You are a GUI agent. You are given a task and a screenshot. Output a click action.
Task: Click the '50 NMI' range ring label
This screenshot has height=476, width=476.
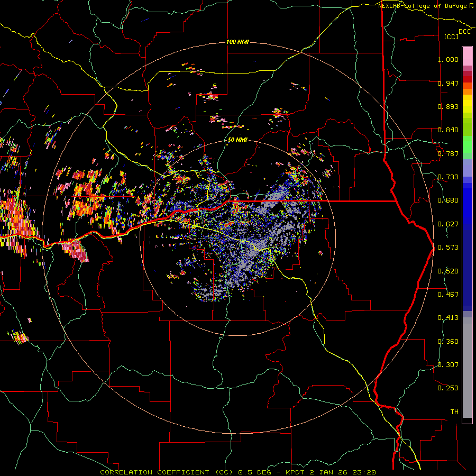(x=237, y=140)
